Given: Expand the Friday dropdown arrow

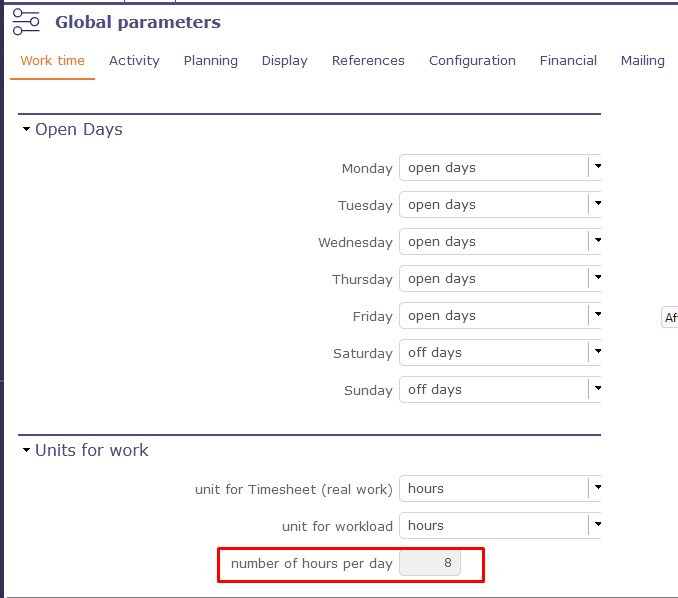Looking at the screenshot, I should click(x=596, y=315).
